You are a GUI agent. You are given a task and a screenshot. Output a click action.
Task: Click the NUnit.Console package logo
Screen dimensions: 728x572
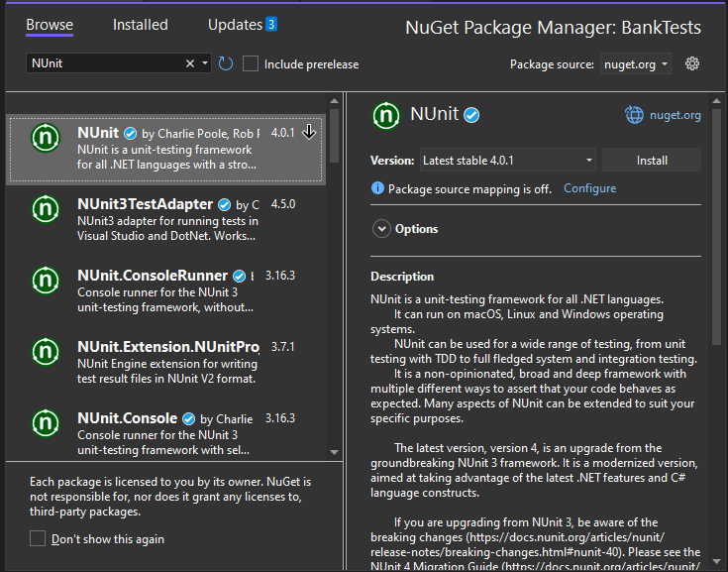(x=46, y=423)
